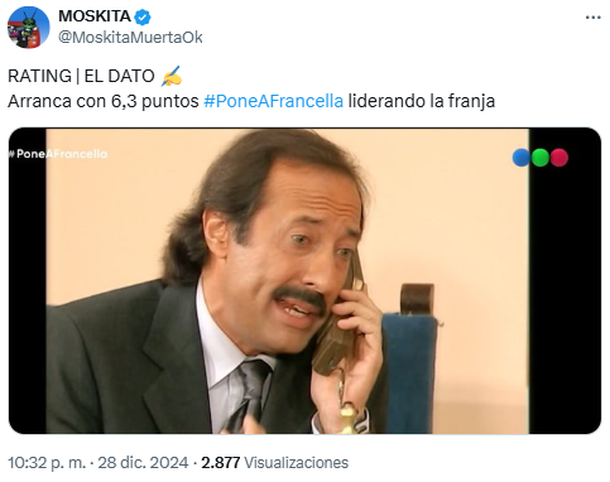
Task: Click the red ball of channel logo
Action: click(559, 158)
